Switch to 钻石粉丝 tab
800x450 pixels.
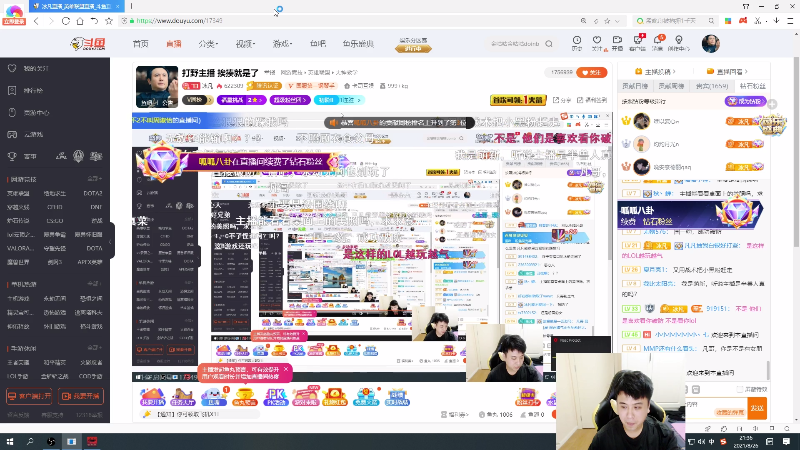tap(752, 86)
